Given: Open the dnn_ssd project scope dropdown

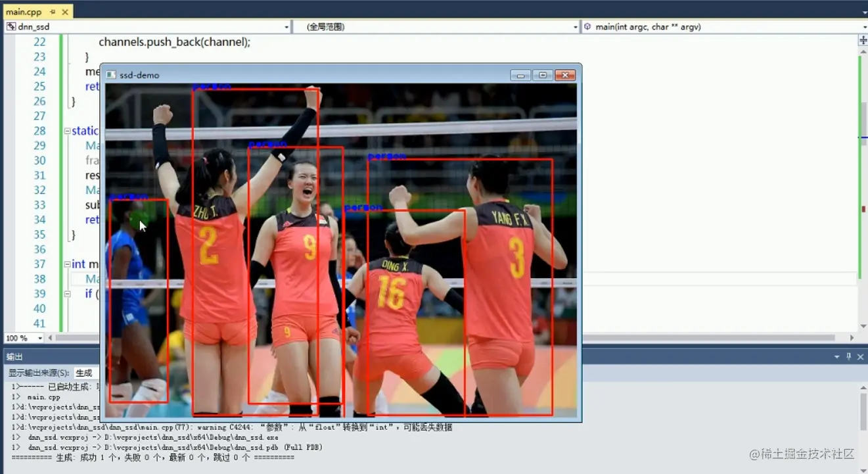Looking at the screenshot, I should click(x=147, y=27).
